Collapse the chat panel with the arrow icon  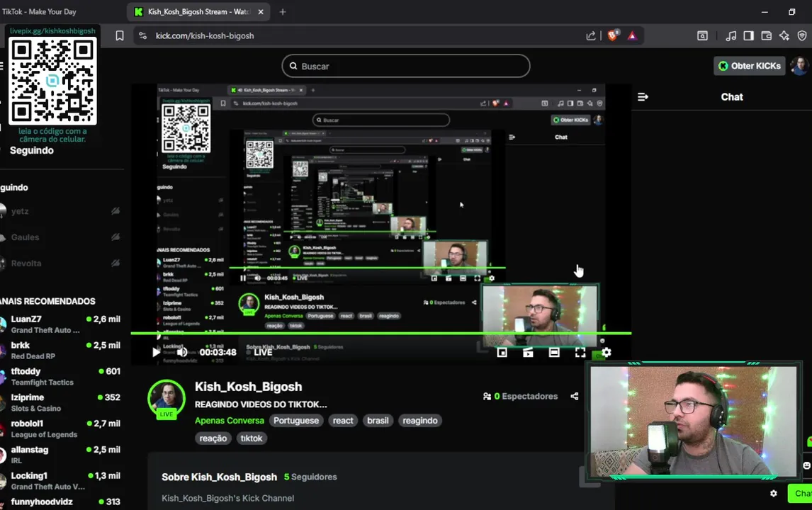643,97
